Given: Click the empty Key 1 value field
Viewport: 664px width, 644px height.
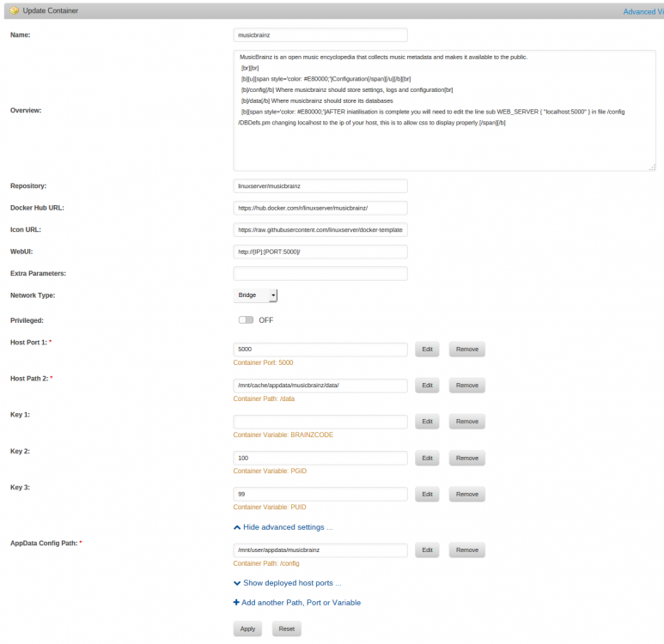Looking at the screenshot, I should click(x=320, y=422).
